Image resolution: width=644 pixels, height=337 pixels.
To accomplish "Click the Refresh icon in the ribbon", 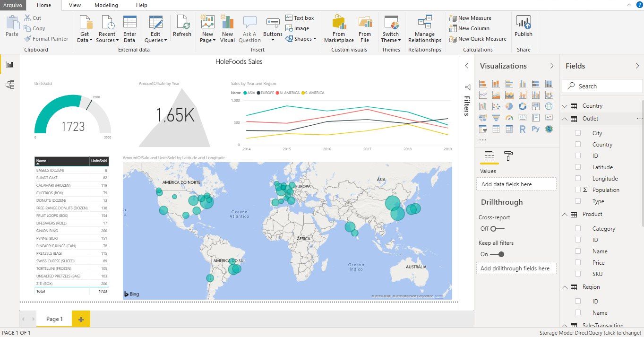I will tap(182, 26).
